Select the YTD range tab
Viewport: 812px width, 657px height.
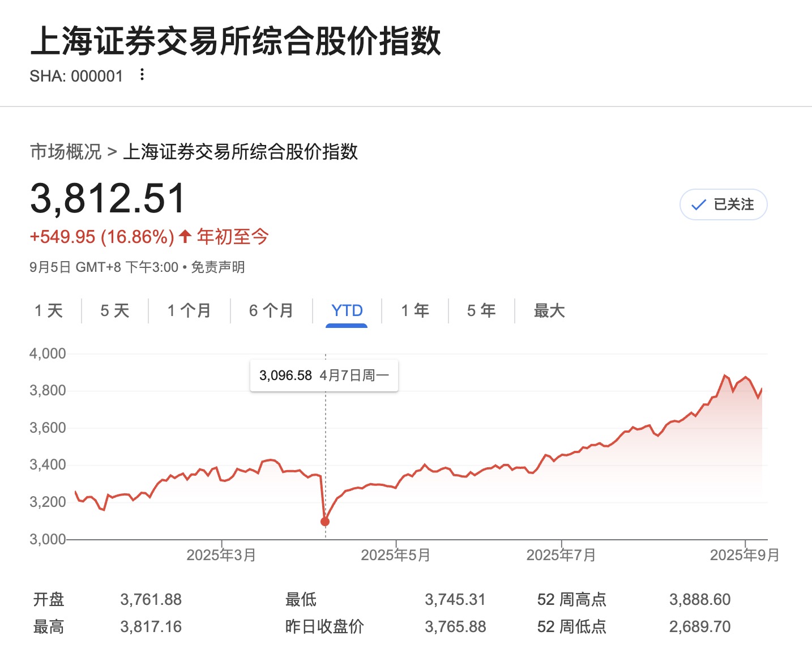(x=347, y=310)
